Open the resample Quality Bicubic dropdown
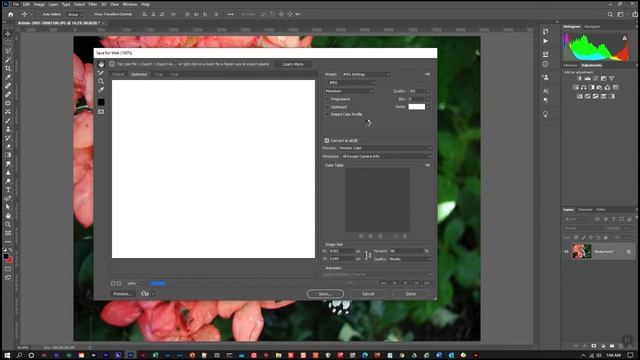The height and width of the screenshot is (360, 640). (x=410, y=259)
